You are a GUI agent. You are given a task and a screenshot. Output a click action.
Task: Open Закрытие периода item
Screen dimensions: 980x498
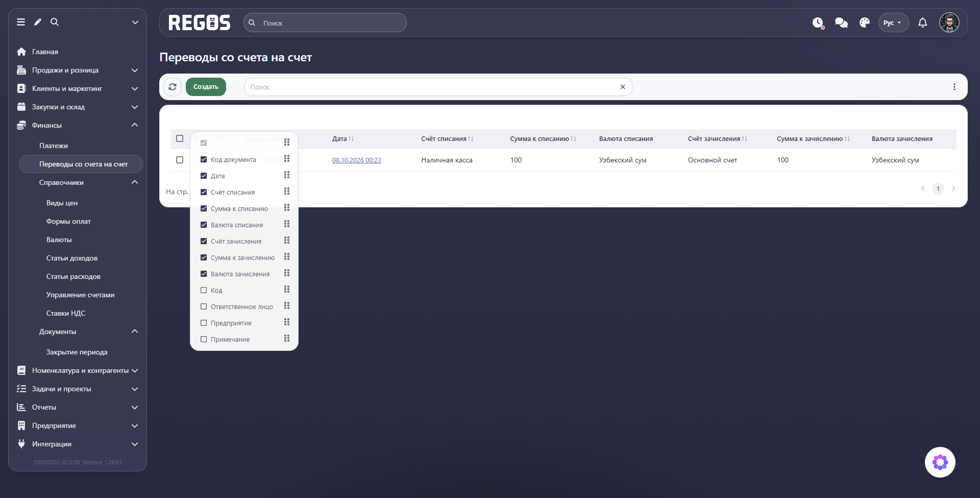coord(77,352)
